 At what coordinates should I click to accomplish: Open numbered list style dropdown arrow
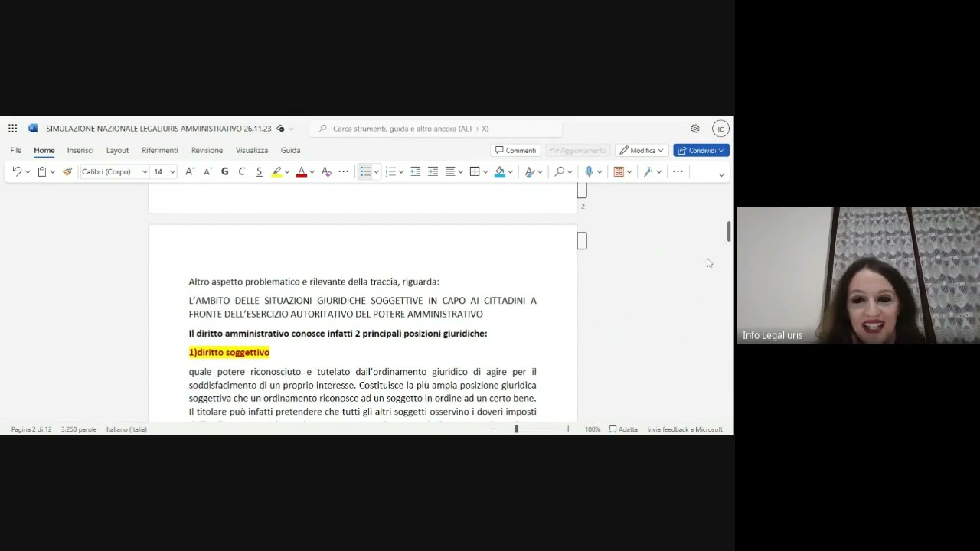click(400, 171)
